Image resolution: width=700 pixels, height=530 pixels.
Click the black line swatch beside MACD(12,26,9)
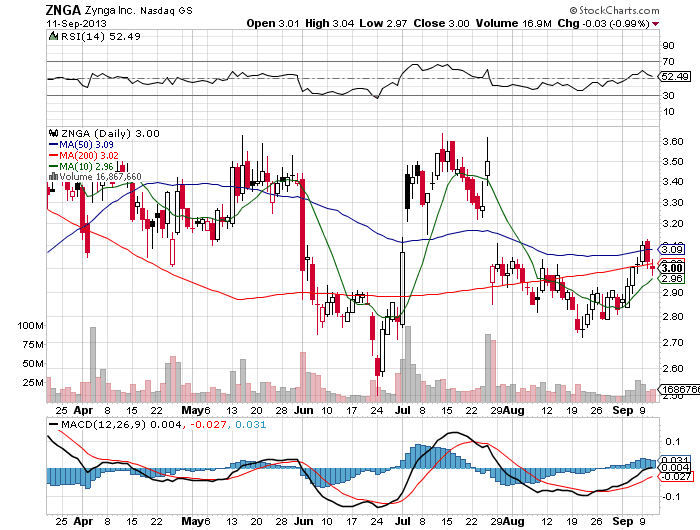tap(54, 425)
